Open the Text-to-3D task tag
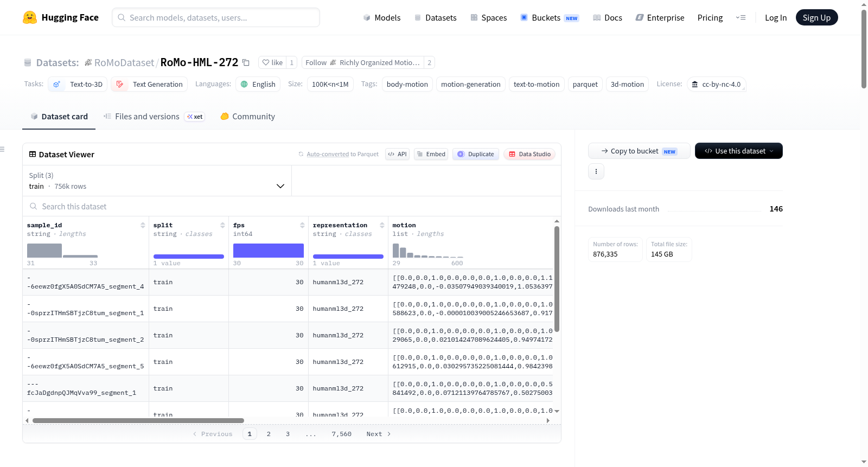The image size is (868, 467). coord(78,84)
